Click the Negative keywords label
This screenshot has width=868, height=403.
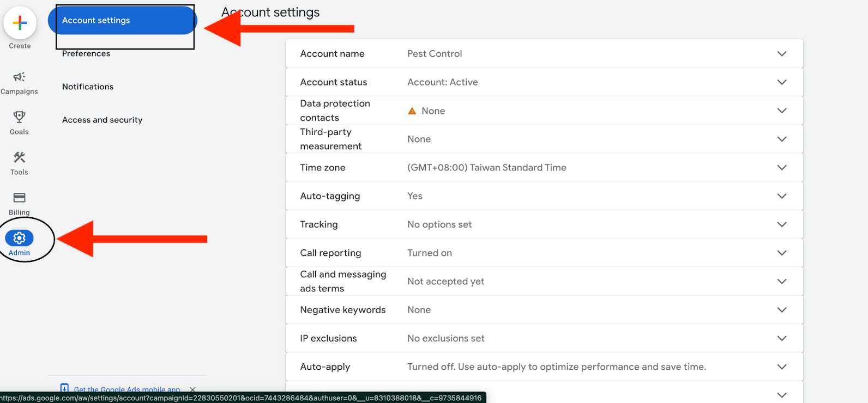pos(343,310)
